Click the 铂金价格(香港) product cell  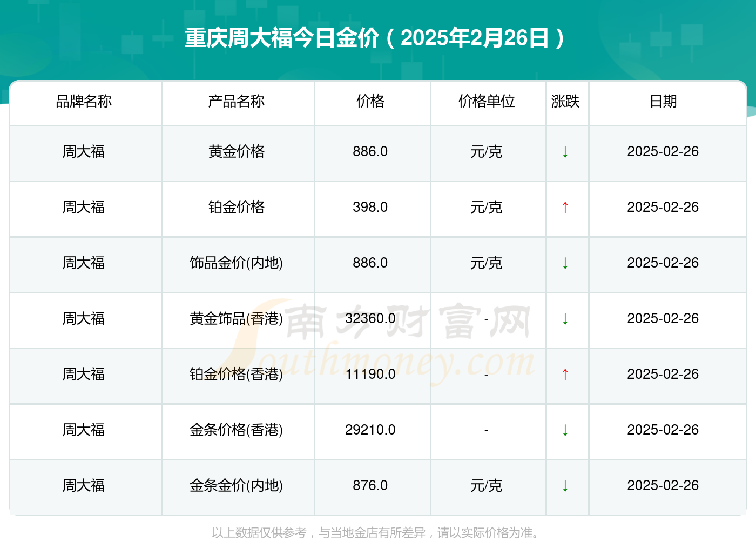point(237,375)
